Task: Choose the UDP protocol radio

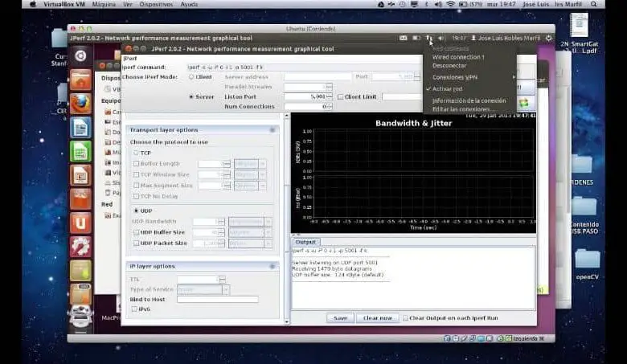Action: tap(136, 211)
